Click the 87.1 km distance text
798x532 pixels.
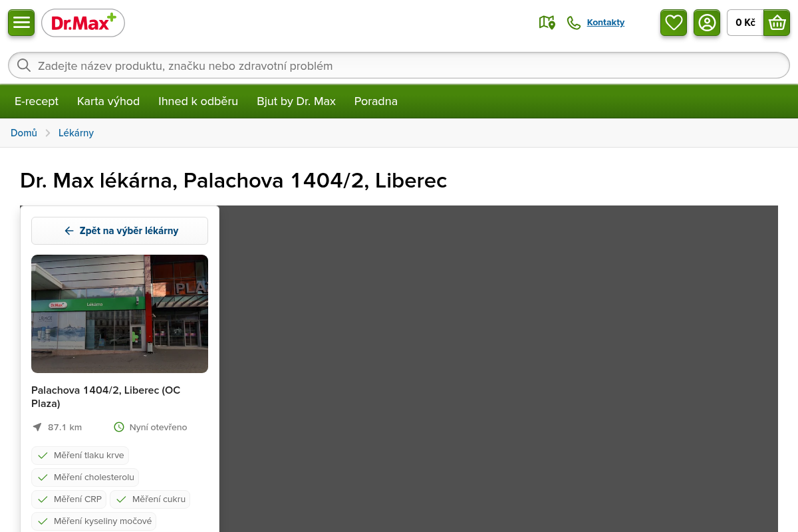[65, 427]
